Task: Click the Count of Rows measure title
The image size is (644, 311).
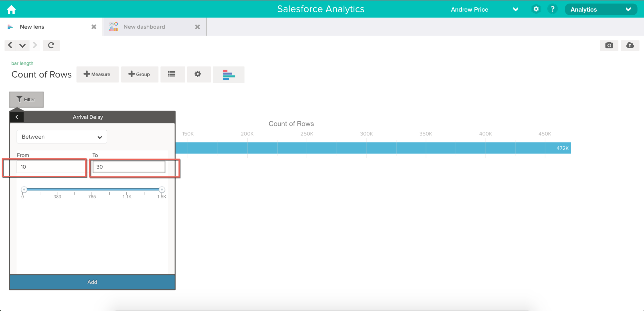Action: 41,74
